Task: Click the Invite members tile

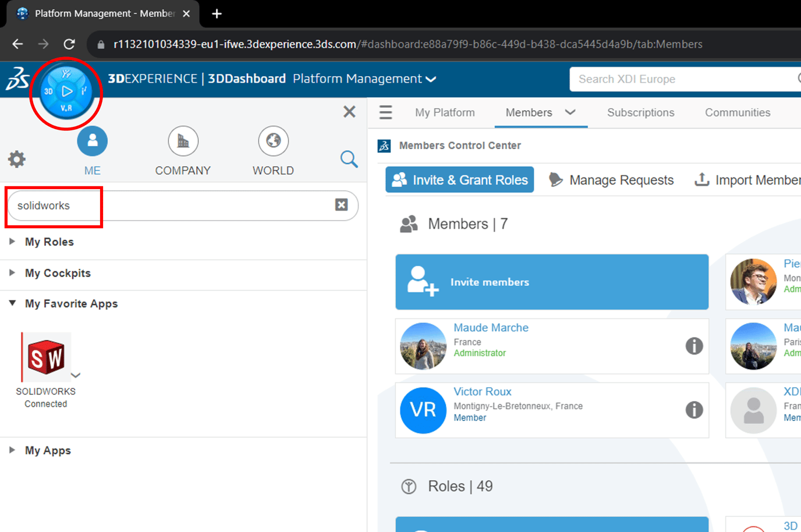Action: pyautogui.click(x=551, y=282)
